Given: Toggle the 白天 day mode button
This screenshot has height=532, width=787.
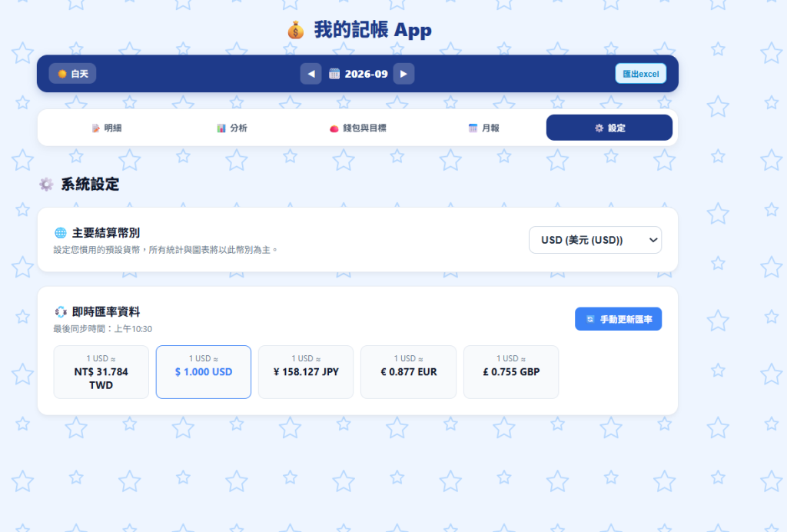Looking at the screenshot, I should pyautogui.click(x=72, y=74).
